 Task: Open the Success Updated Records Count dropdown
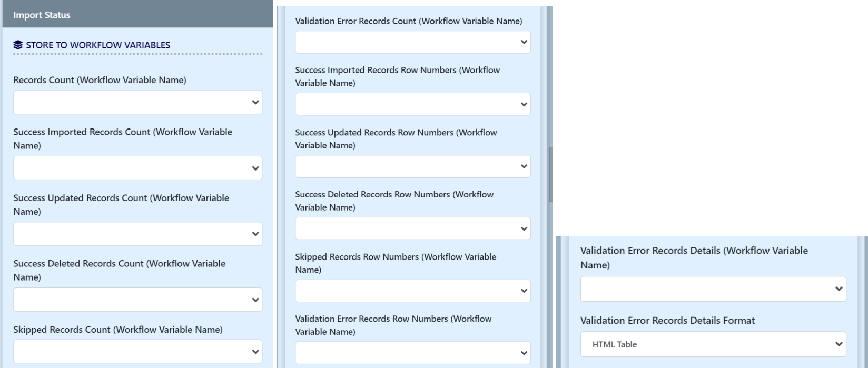137,234
